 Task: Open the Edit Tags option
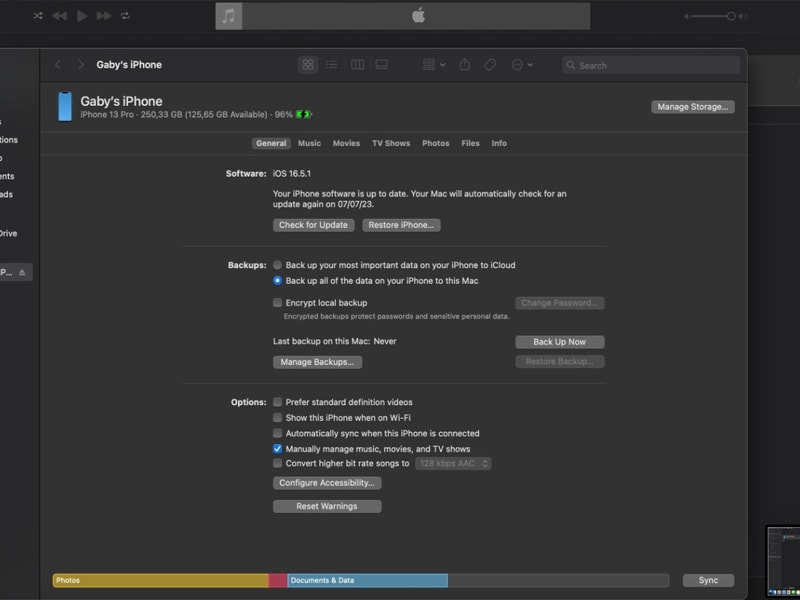[490, 65]
